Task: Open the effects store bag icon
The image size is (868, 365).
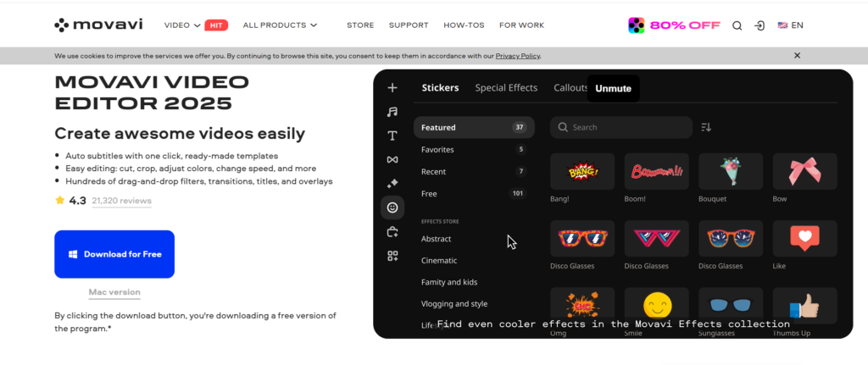Action: point(392,232)
